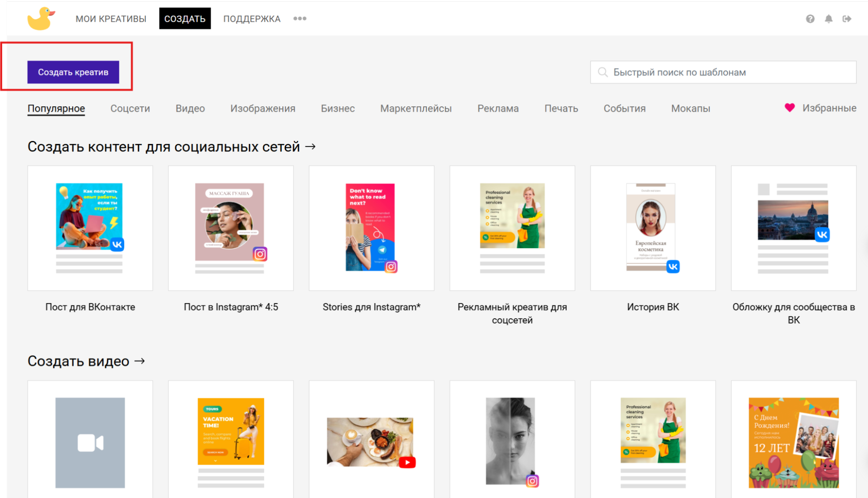Click the Создать креатив button
This screenshot has width=868, height=498.
pos(73,72)
